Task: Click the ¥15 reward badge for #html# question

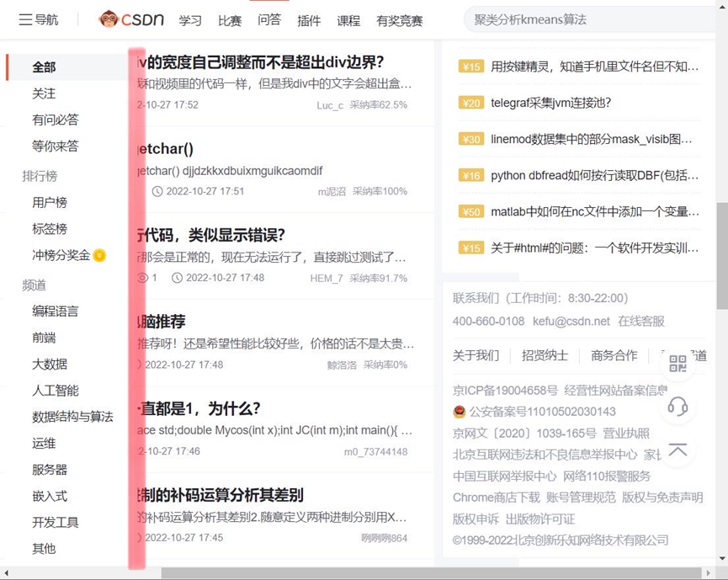Action: click(x=470, y=248)
